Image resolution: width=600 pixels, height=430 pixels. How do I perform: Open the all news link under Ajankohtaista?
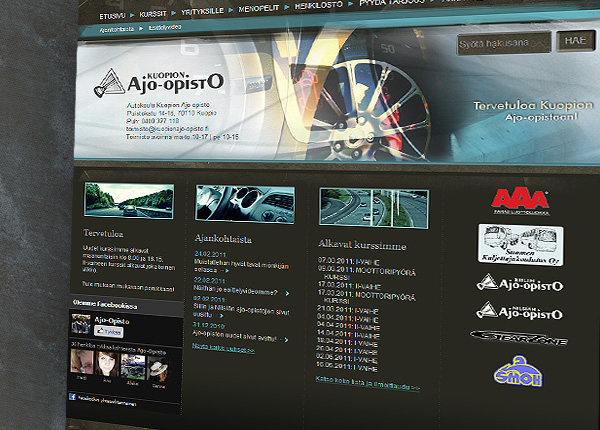coord(222,346)
